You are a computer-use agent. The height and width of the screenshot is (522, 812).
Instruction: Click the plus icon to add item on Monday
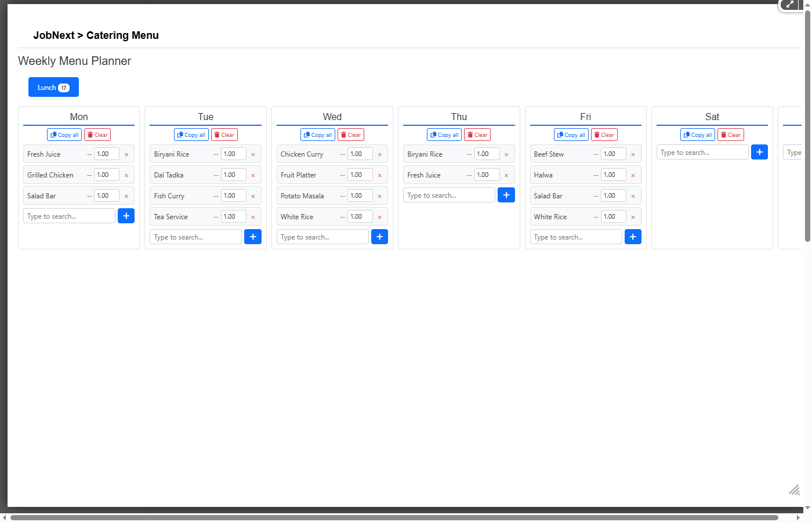126,216
